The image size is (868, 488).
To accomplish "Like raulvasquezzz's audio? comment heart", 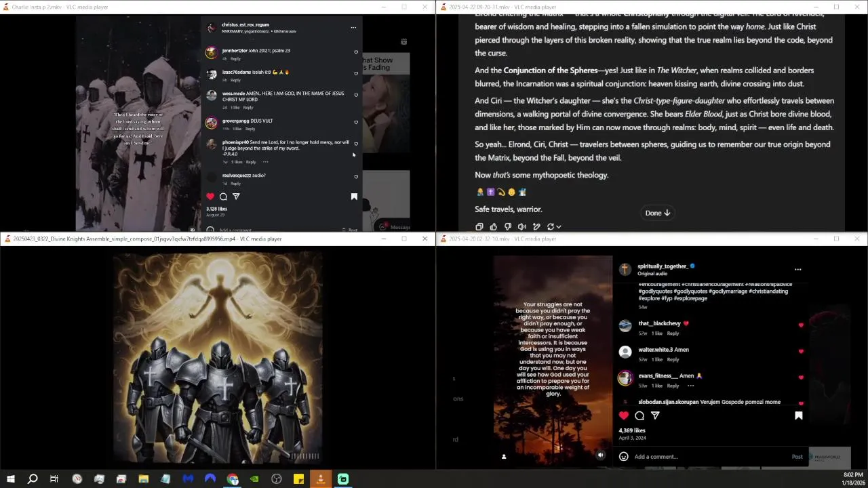I will (x=356, y=177).
